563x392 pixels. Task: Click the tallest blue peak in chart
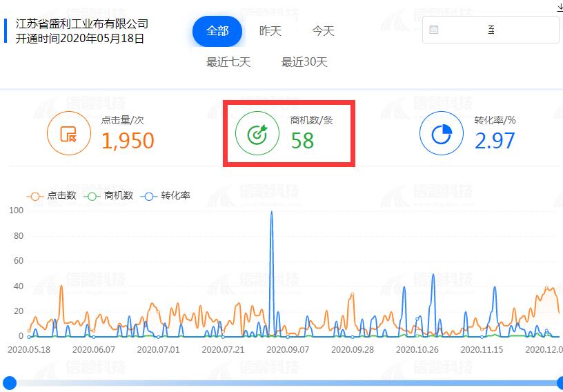pos(272,213)
